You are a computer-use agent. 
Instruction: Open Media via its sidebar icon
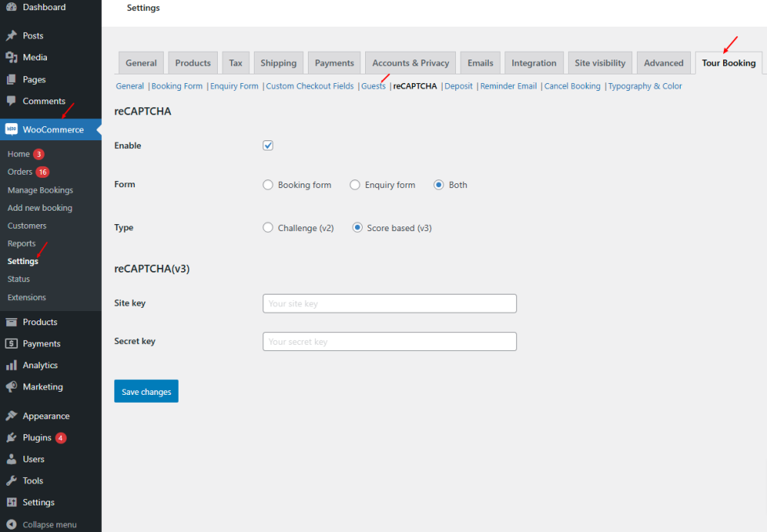pos(11,57)
